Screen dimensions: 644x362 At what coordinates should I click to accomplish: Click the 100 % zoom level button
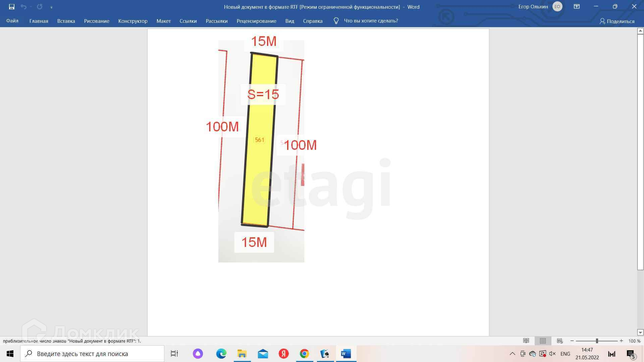click(634, 341)
